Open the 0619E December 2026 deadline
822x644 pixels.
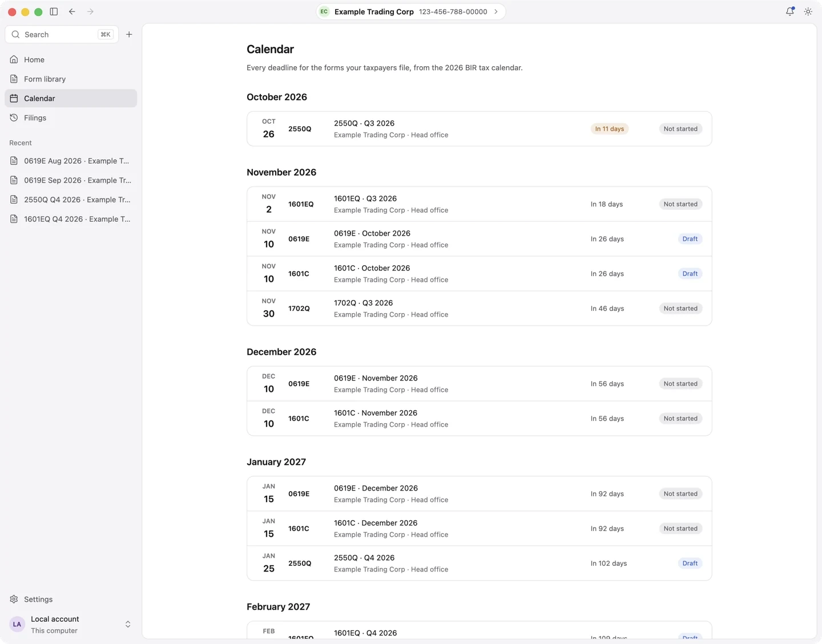(x=479, y=494)
